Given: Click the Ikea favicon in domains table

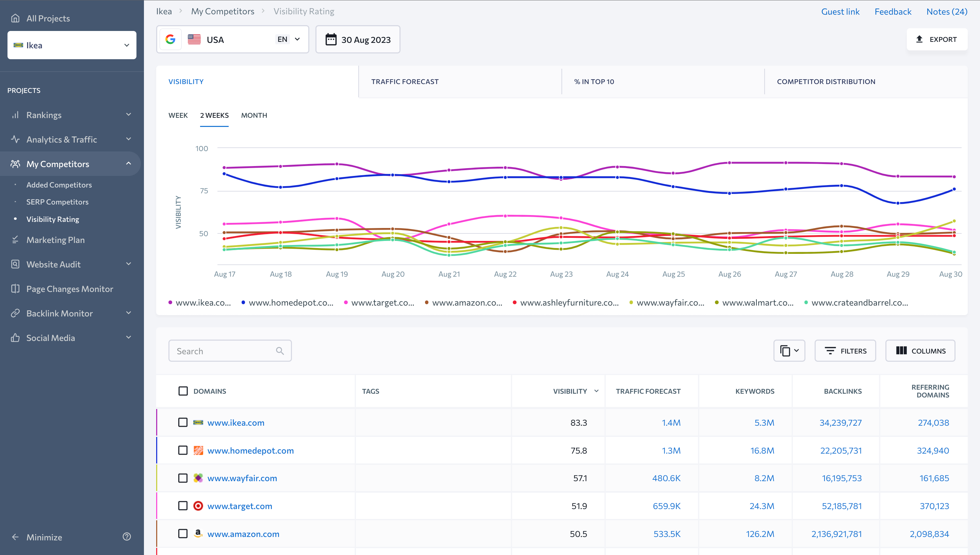Looking at the screenshot, I should [x=198, y=422].
